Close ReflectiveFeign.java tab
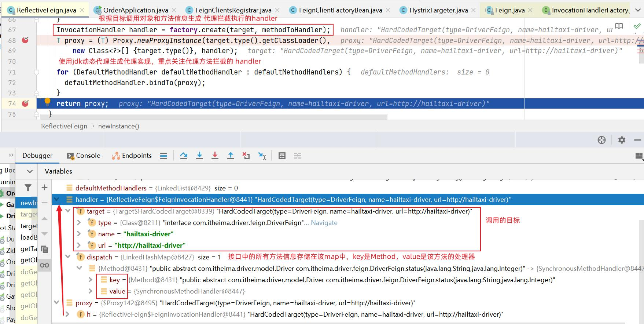This screenshot has width=644, height=324. 82,10
